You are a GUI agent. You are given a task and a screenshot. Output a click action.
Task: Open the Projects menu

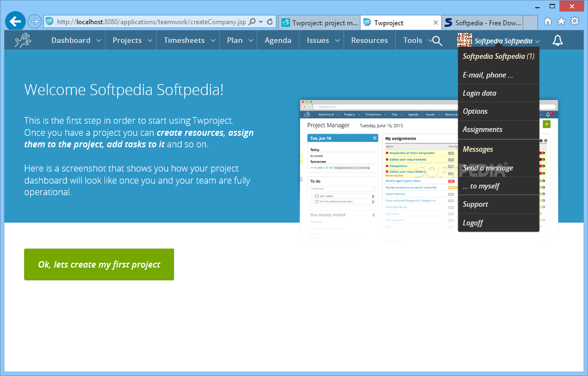point(127,40)
